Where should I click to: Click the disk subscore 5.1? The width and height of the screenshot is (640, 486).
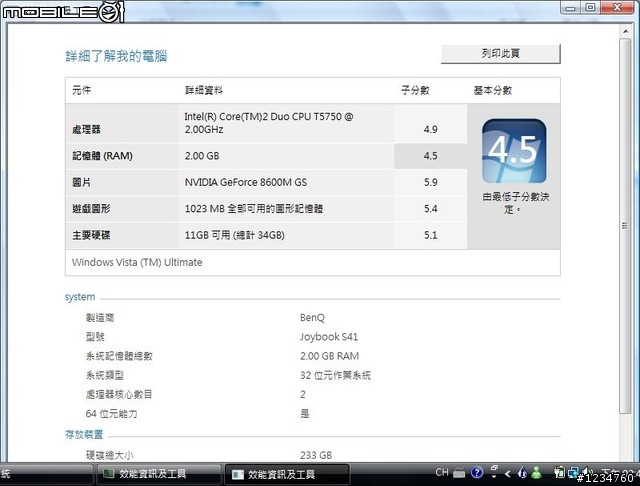[x=431, y=235]
